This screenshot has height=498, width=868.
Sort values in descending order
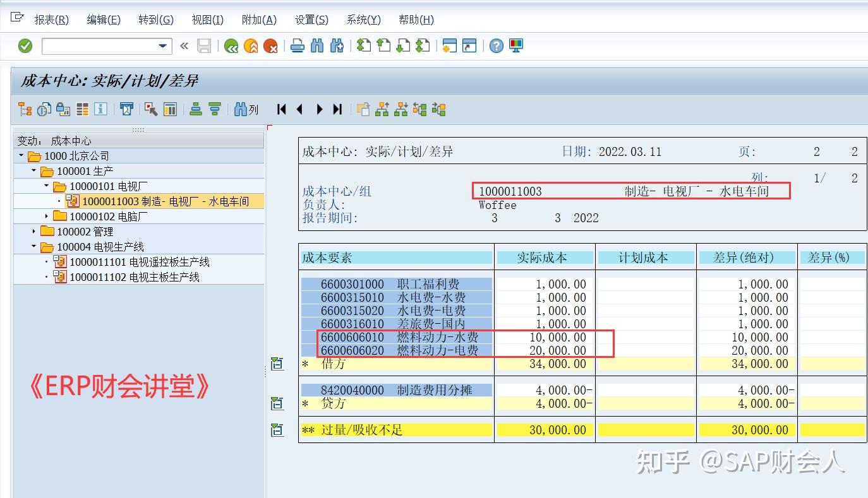click(x=214, y=109)
